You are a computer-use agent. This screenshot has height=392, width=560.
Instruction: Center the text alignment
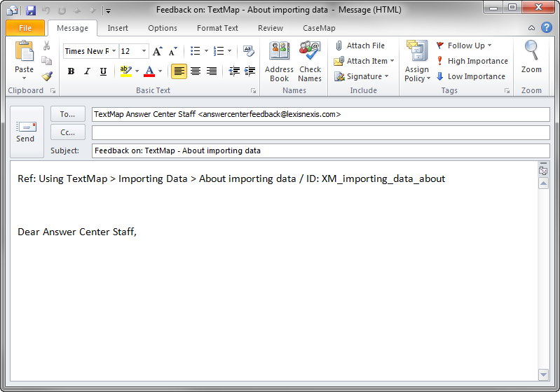195,71
